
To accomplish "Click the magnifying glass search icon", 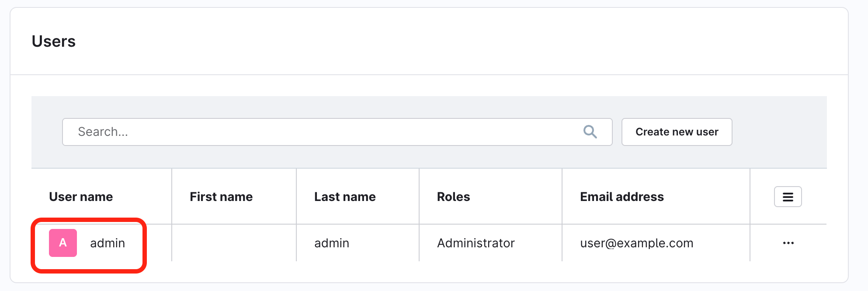I will pyautogui.click(x=590, y=132).
